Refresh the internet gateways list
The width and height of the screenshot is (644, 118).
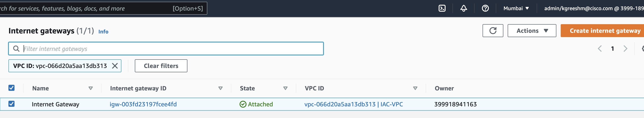pyautogui.click(x=493, y=31)
